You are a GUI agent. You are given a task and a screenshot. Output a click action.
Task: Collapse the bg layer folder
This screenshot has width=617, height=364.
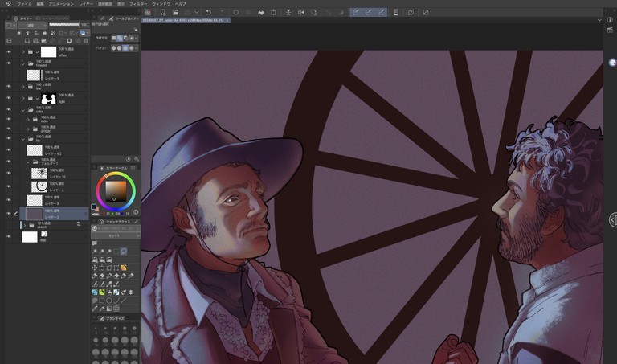point(23,139)
